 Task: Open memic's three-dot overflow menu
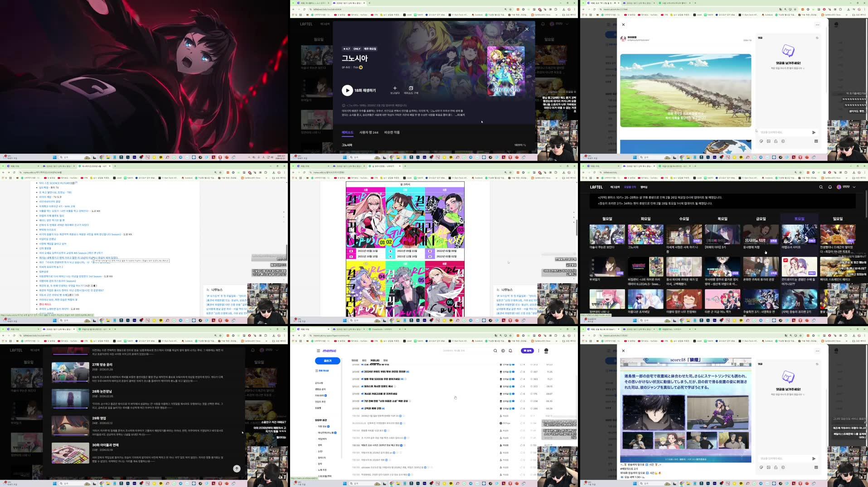click(538, 350)
